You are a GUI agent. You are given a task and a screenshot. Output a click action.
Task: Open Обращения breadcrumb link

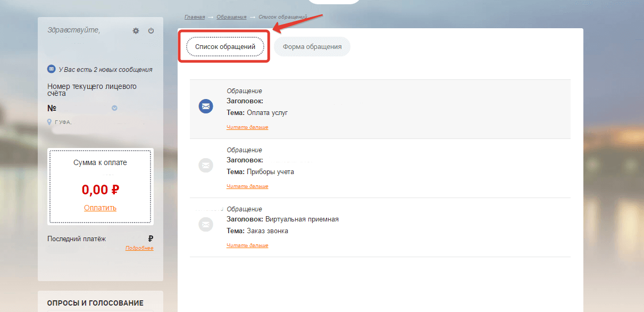point(231,17)
